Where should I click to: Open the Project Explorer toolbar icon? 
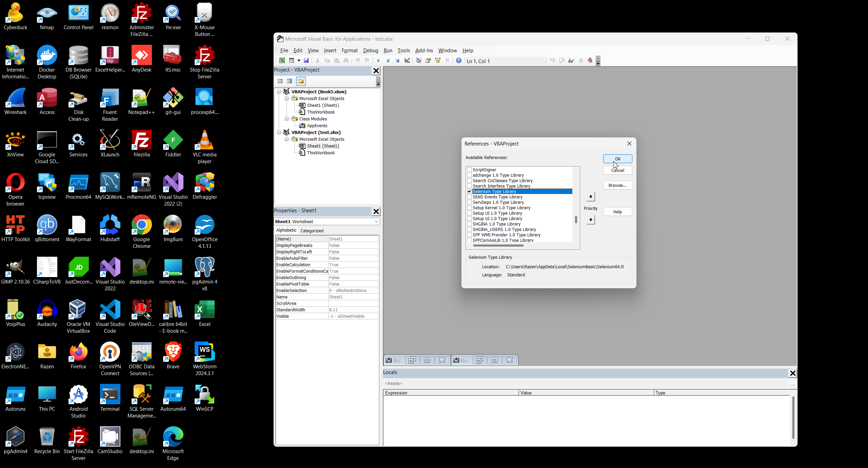[419, 61]
